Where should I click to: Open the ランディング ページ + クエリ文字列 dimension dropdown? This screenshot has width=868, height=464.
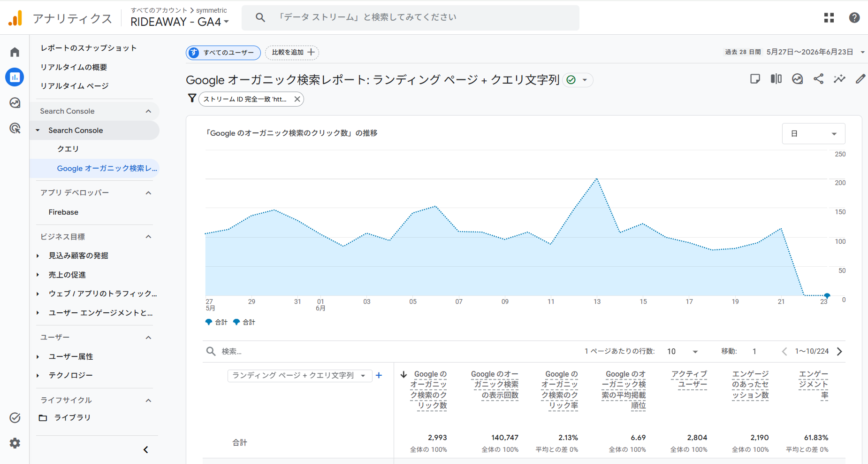(x=300, y=375)
